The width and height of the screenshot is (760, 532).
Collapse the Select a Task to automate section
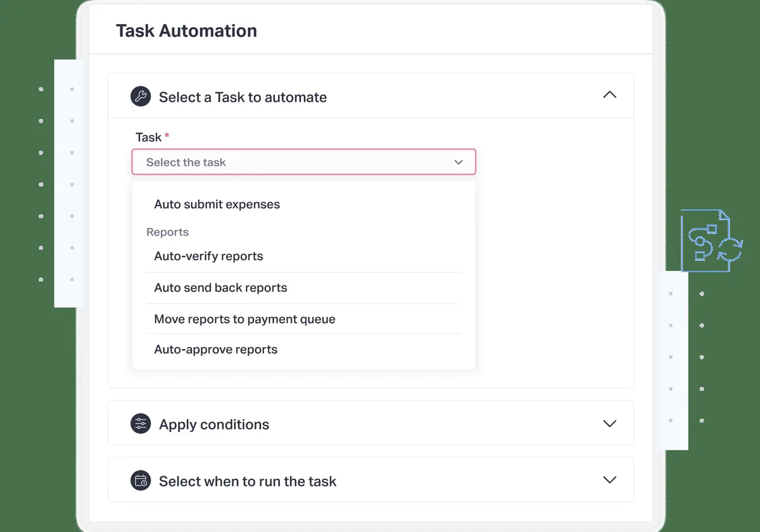pos(609,95)
